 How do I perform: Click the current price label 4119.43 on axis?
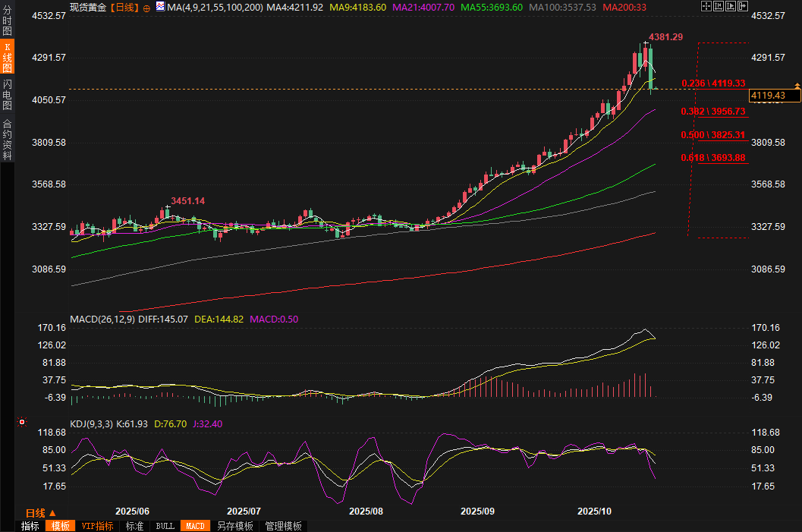(774, 96)
